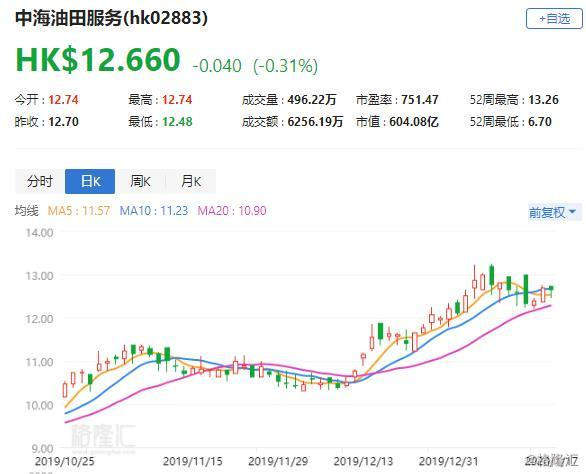Click the 最低 value 12.48
The image size is (586, 474).
tap(177, 121)
